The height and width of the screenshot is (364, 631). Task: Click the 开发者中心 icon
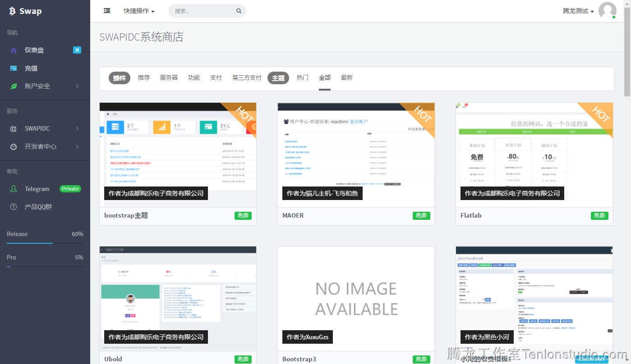pos(14,147)
